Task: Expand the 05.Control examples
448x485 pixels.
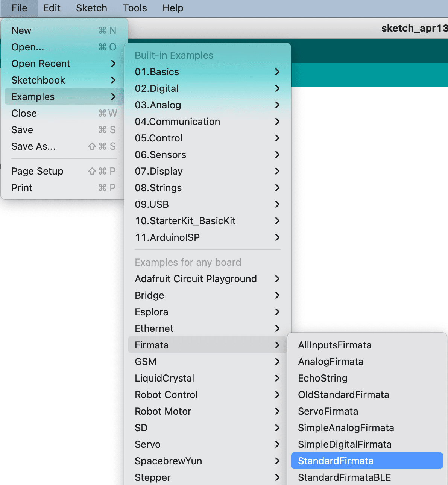Action: pyautogui.click(x=207, y=138)
